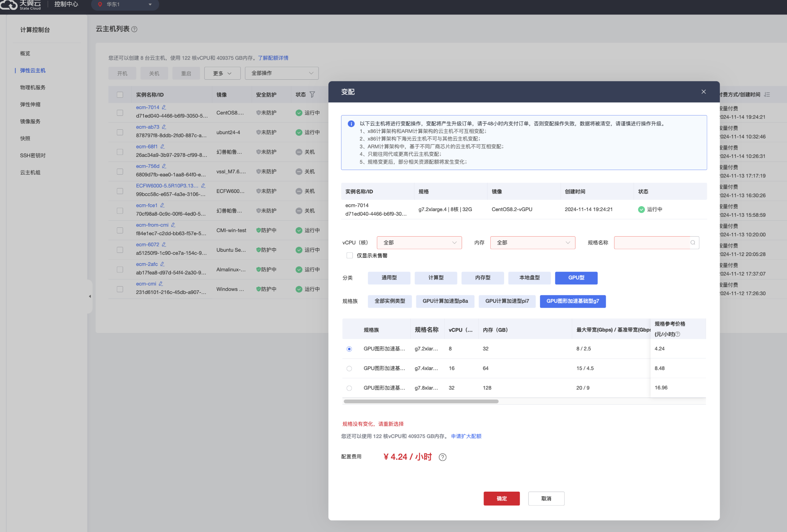Open the vCPU（核） 全部 dropdown
The width and height of the screenshot is (787, 532).
coord(419,243)
